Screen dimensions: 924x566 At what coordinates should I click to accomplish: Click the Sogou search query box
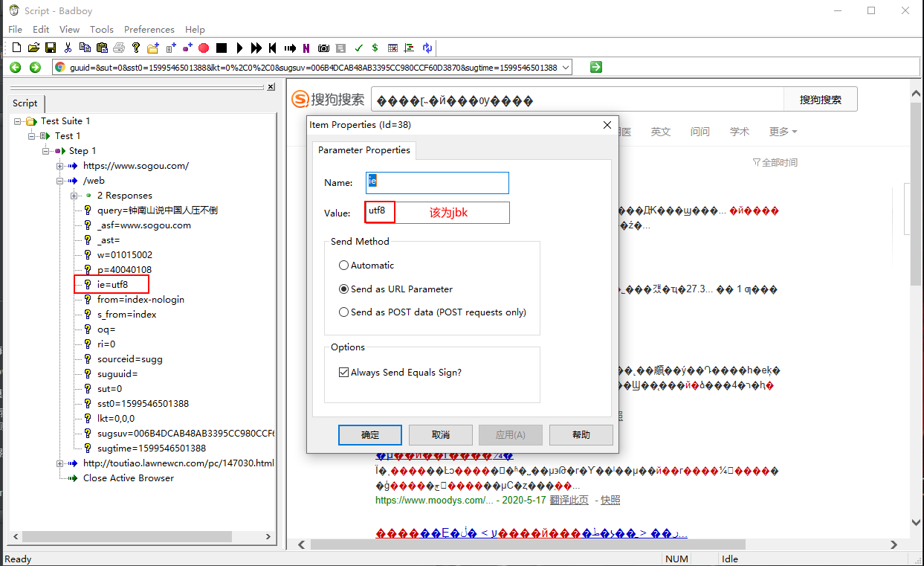(577, 100)
